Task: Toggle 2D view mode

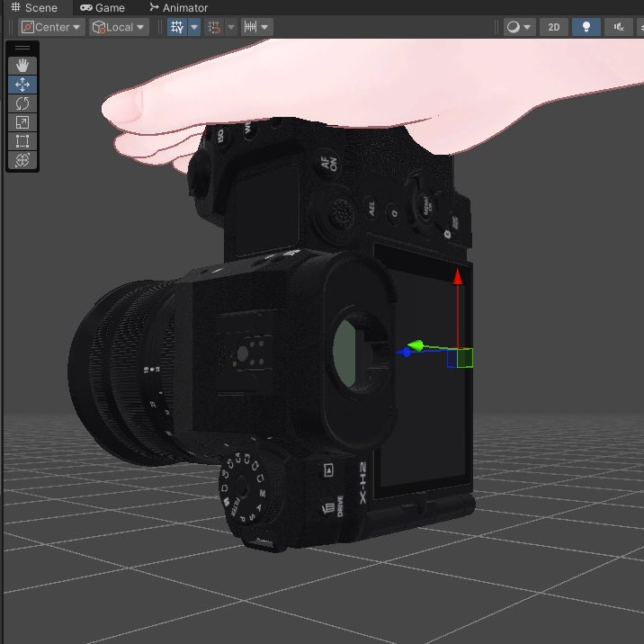Action: pyautogui.click(x=554, y=27)
